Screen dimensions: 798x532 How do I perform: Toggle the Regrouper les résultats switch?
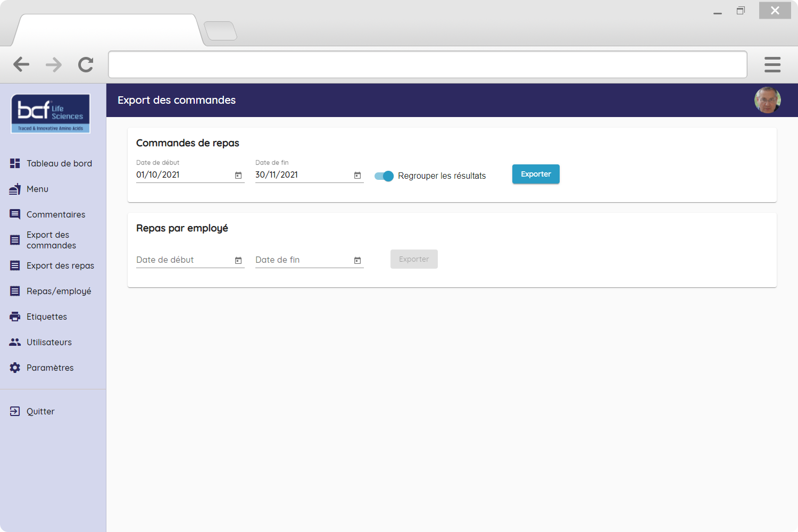[x=384, y=176]
